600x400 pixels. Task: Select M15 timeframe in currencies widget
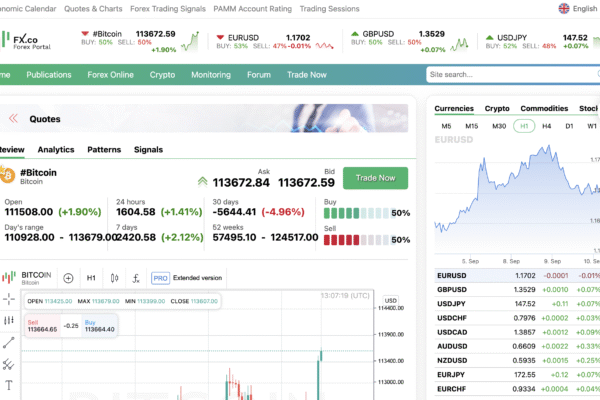[471, 126]
